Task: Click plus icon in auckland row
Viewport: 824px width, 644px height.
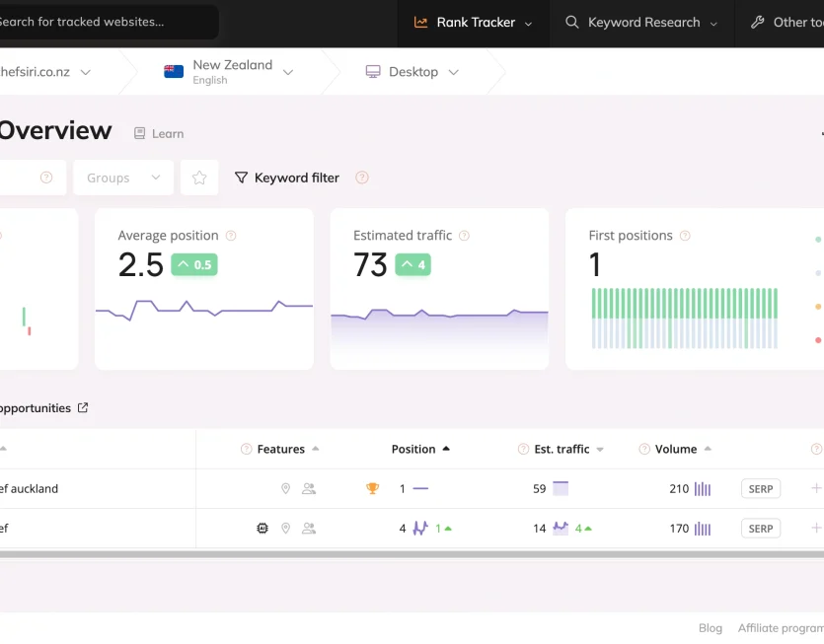Action: tap(816, 488)
